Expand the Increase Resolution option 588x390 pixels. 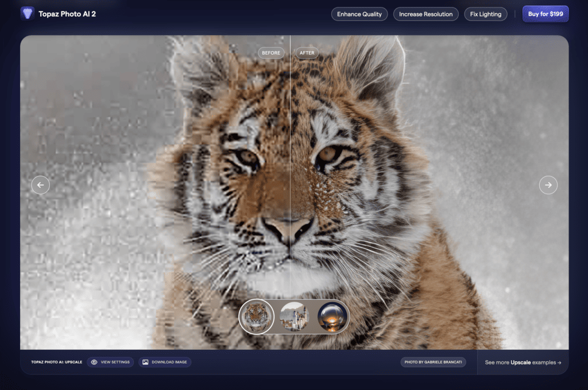tap(425, 14)
